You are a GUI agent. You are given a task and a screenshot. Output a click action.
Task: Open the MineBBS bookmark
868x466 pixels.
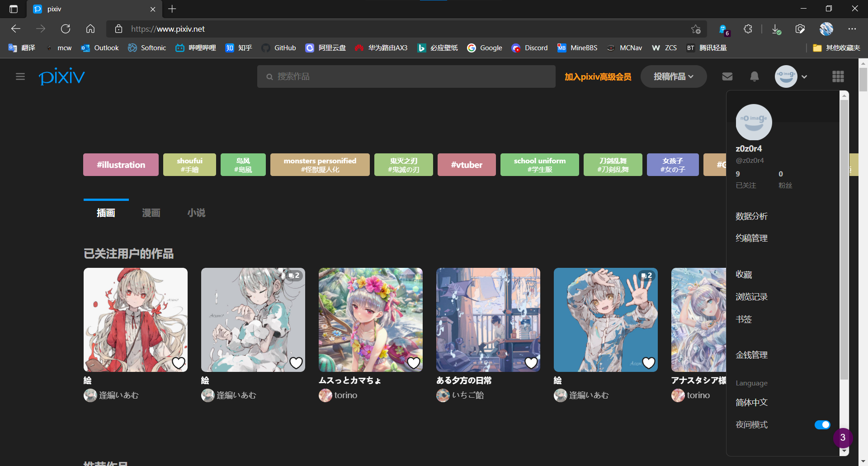tap(577, 48)
